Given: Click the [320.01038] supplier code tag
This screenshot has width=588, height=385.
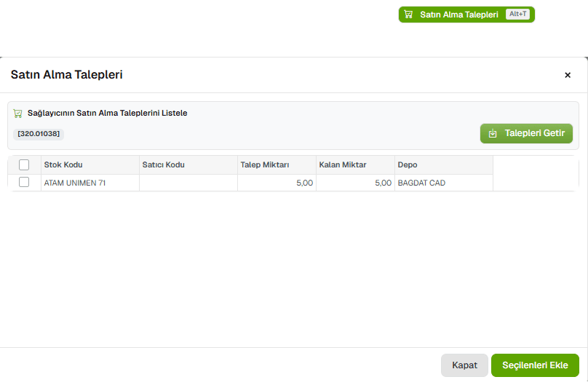Looking at the screenshot, I should (x=39, y=134).
